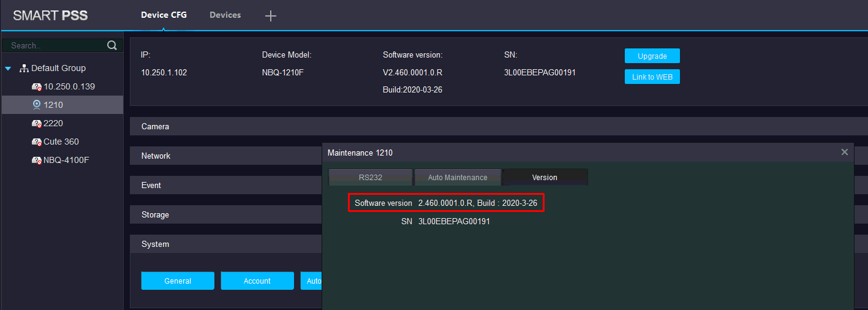The image size is (868, 310).
Task: Expand the Camera section
Action: (499, 126)
